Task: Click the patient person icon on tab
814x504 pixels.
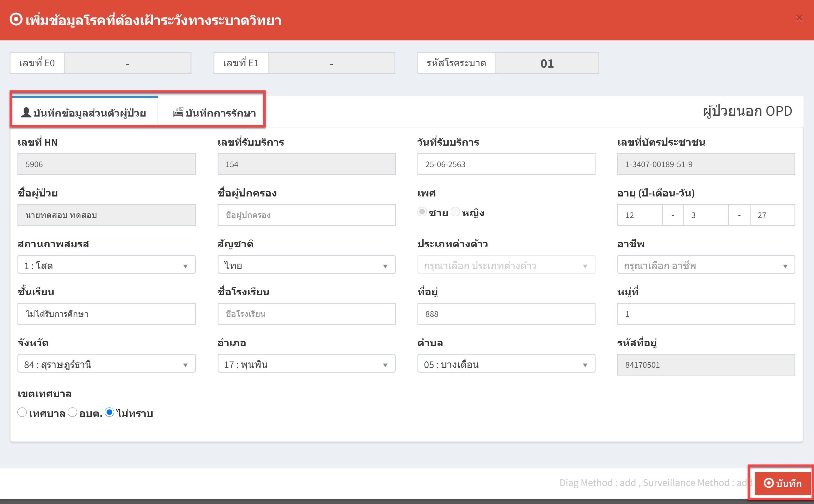Action: click(x=26, y=112)
